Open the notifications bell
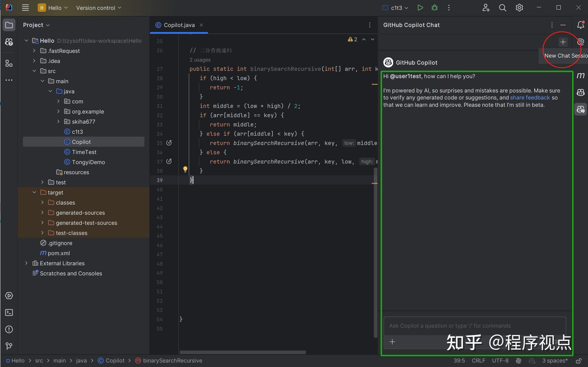The height and width of the screenshot is (367, 588). [x=580, y=25]
